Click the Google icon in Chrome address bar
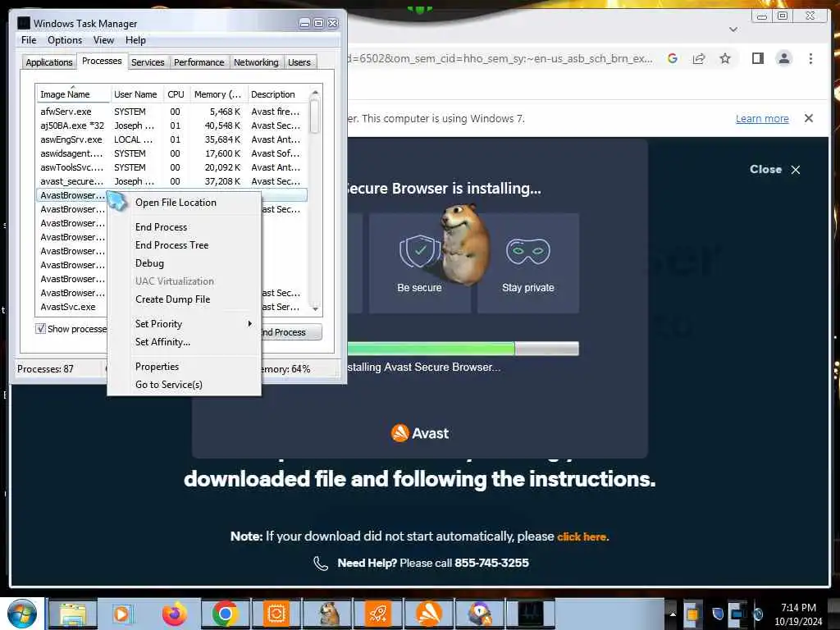Viewport: 840px width, 630px height. tap(673, 58)
